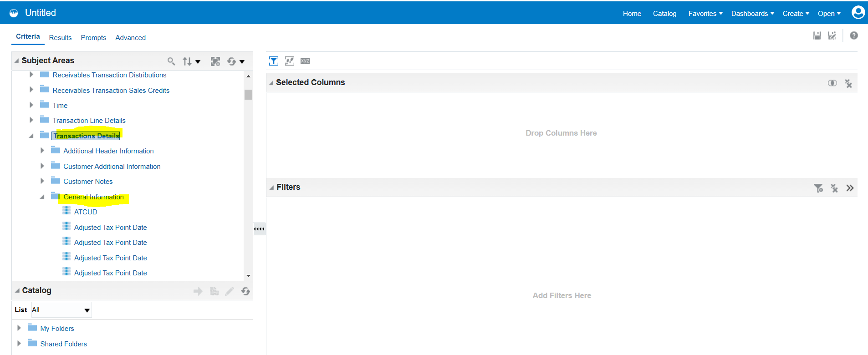Expand Transaction Line Details folder

(x=31, y=120)
